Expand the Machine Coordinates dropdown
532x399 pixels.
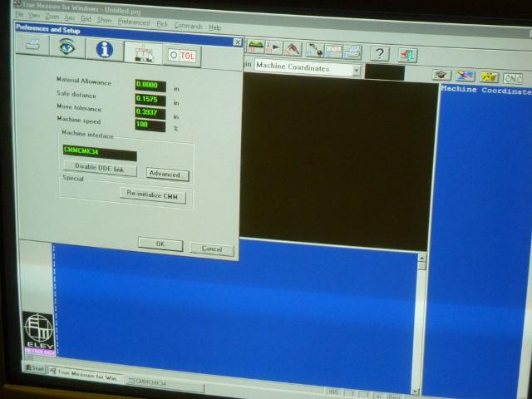[357, 70]
